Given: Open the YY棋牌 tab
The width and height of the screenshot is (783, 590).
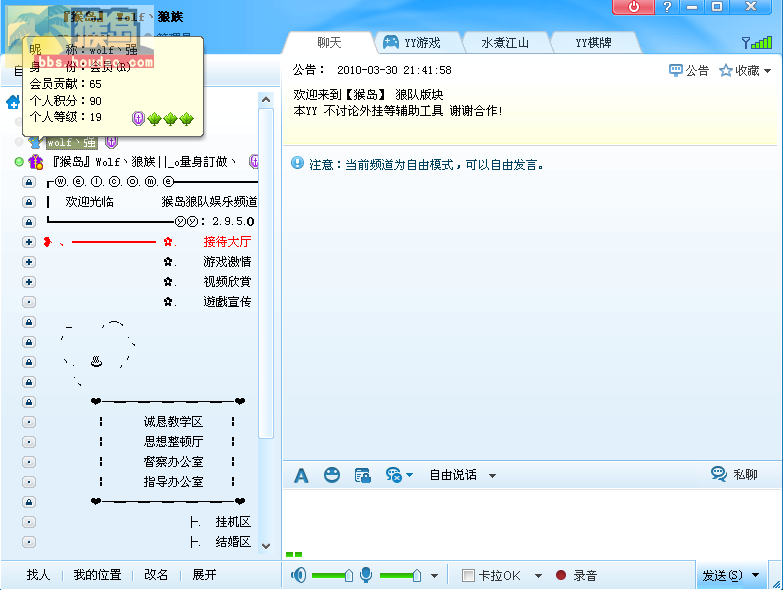Looking at the screenshot, I should [x=593, y=43].
